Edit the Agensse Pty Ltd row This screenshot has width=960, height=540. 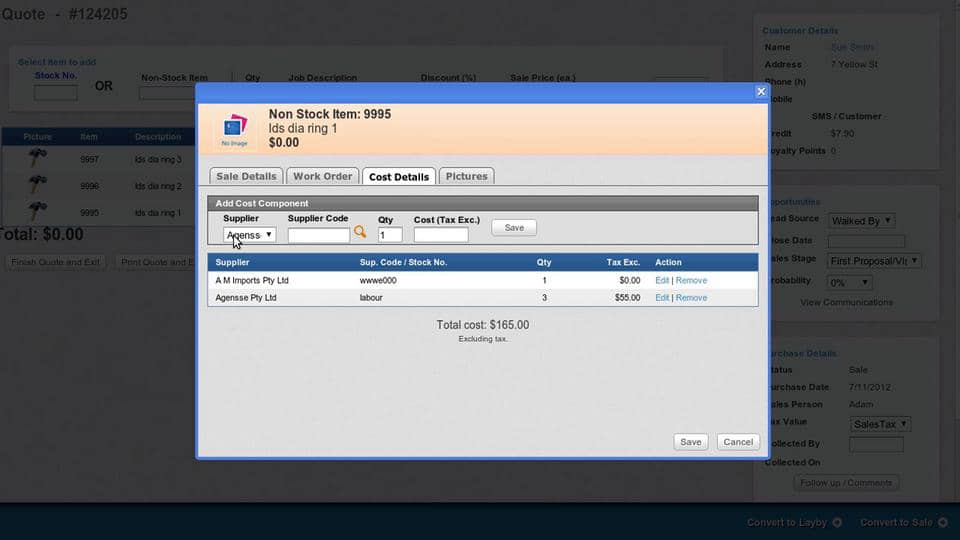[x=662, y=298]
